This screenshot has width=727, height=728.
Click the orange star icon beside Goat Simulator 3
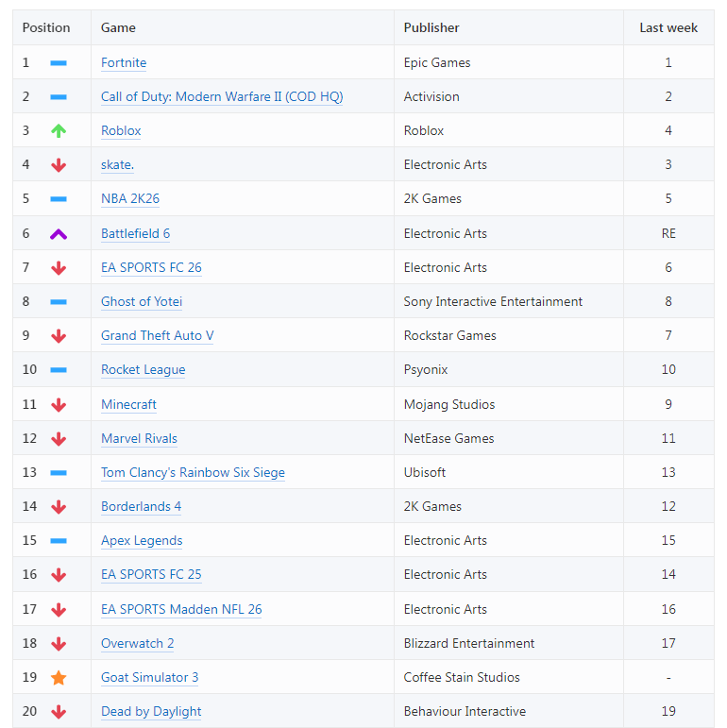[x=59, y=678]
